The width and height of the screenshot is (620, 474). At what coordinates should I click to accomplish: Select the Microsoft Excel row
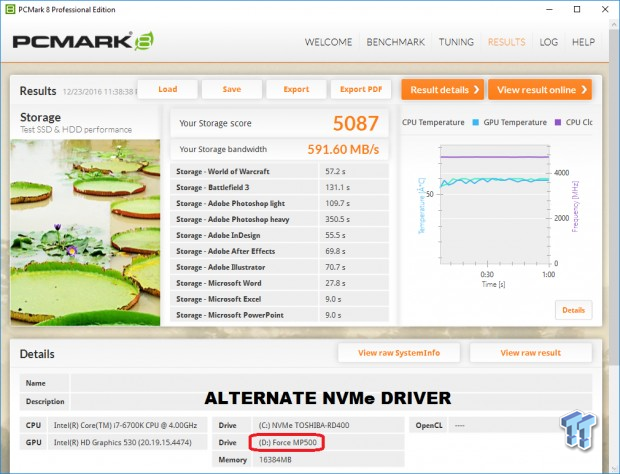[279, 299]
